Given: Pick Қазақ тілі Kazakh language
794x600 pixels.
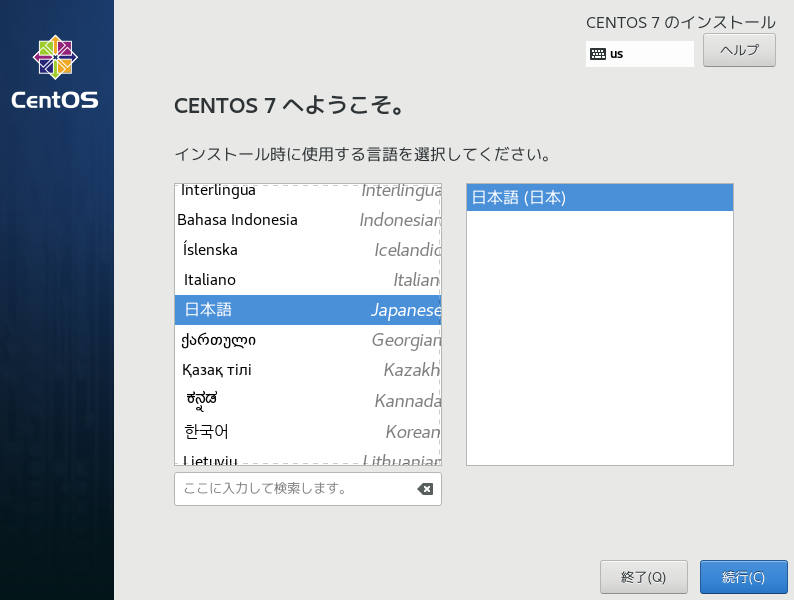Looking at the screenshot, I should pos(308,370).
